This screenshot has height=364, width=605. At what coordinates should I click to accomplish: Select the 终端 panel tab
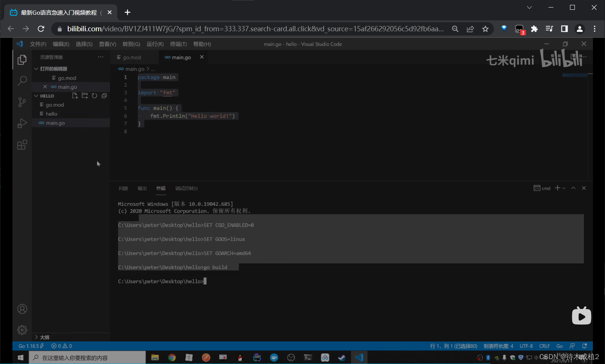[161, 188]
